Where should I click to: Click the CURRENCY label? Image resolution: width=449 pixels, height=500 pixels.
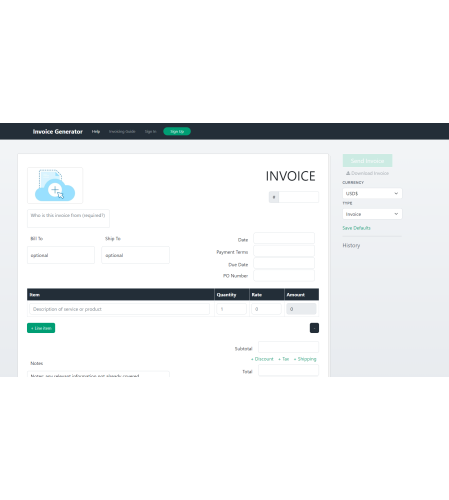(x=353, y=183)
